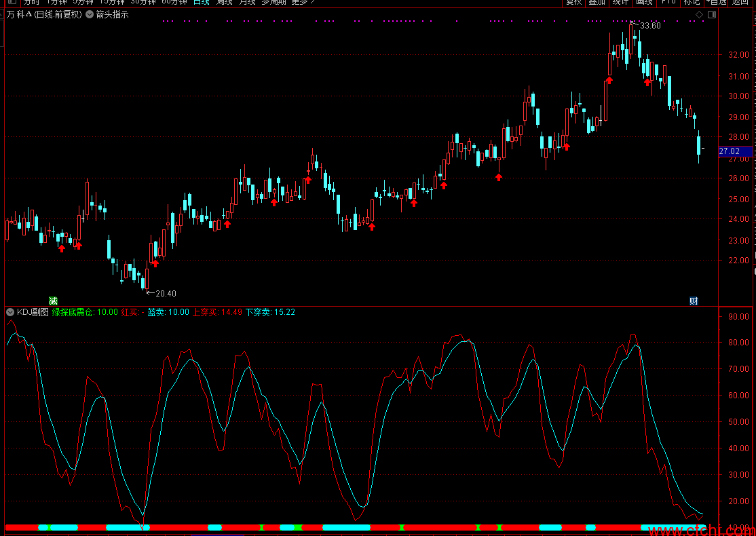Open the KDJ副图 indicator dropdown arrow
Viewport: 756px width, 536px height.
click(10, 312)
